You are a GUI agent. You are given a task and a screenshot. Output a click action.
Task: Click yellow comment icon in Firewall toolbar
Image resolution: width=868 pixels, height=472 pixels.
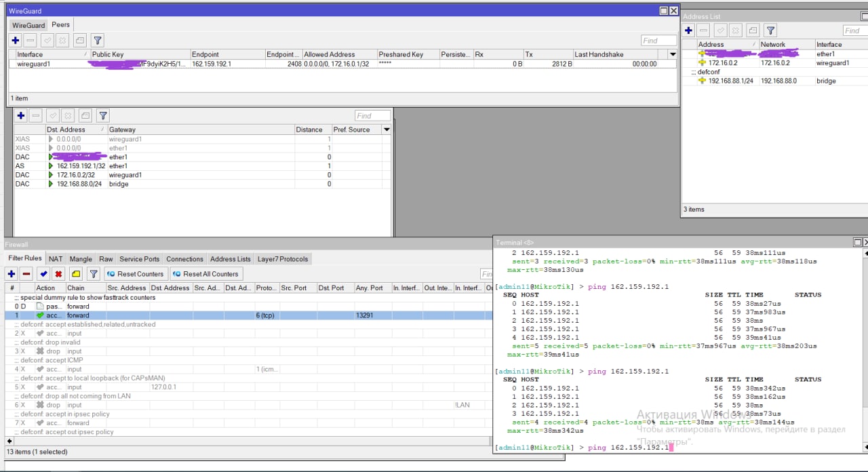point(76,274)
